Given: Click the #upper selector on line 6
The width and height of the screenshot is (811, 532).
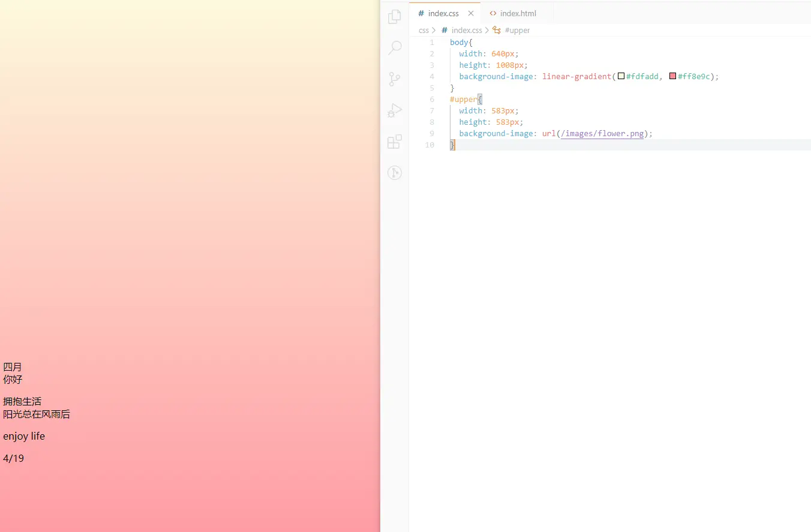Looking at the screenshot, I should click(x=464, y=99).
